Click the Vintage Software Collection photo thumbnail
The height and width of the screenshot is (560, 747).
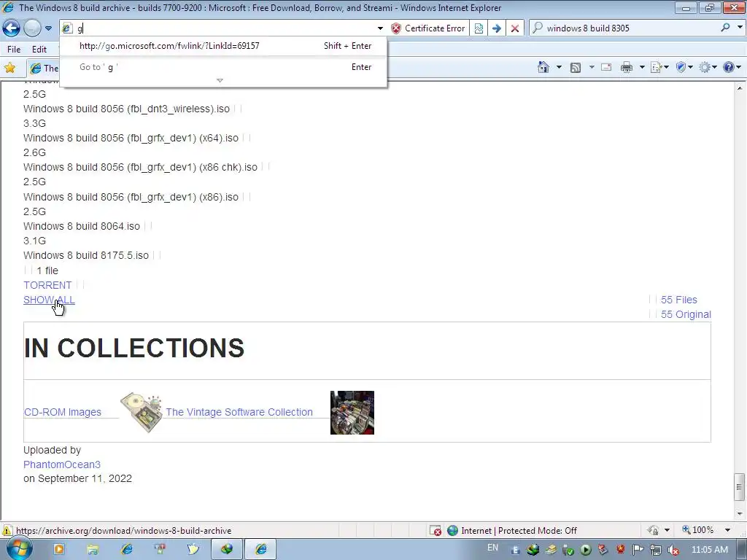352,413
